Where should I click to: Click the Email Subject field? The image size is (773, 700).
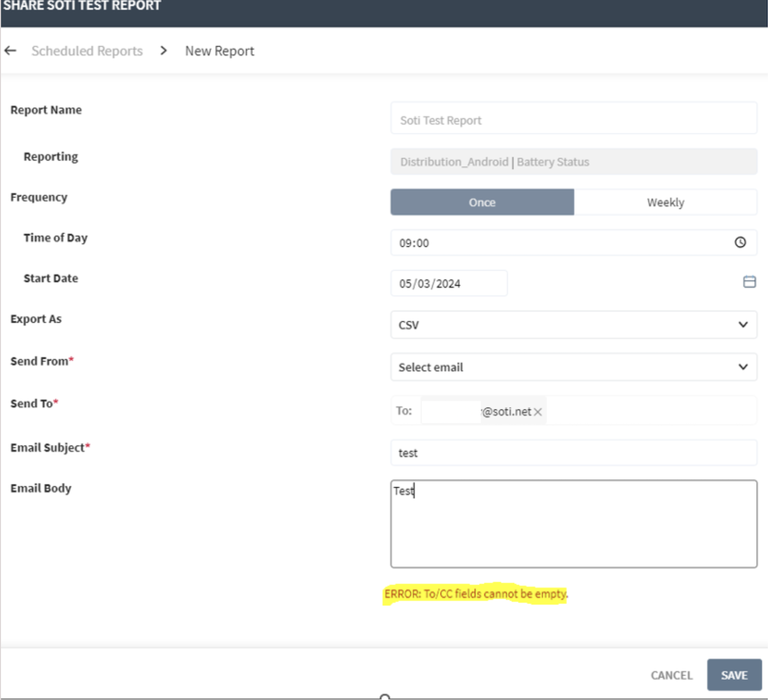[573, 453]
